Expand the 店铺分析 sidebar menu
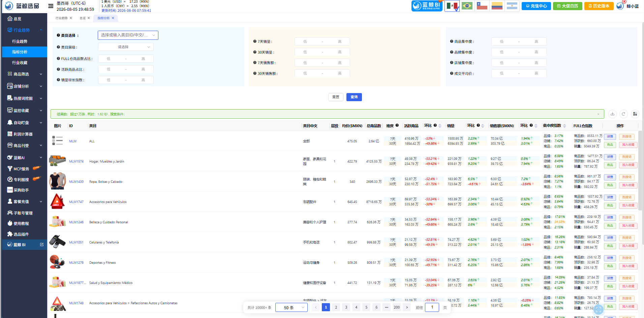Viewport: 644px width, 318px height. [x=24, y=86]
